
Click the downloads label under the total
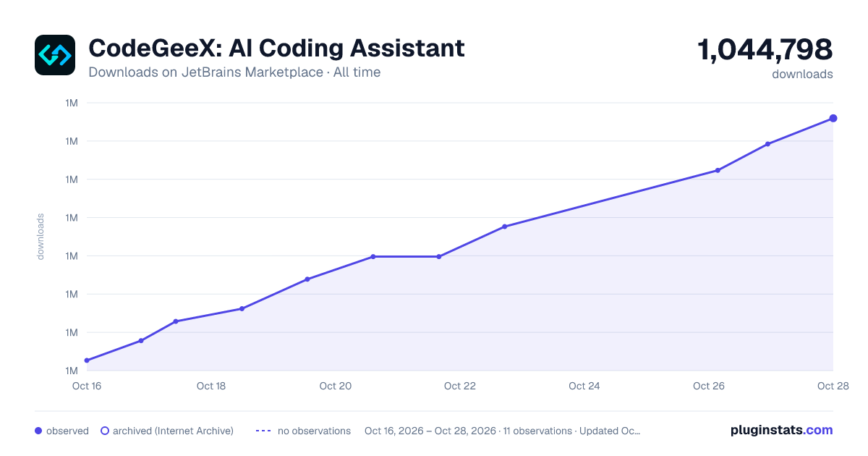tap(802, 74)
